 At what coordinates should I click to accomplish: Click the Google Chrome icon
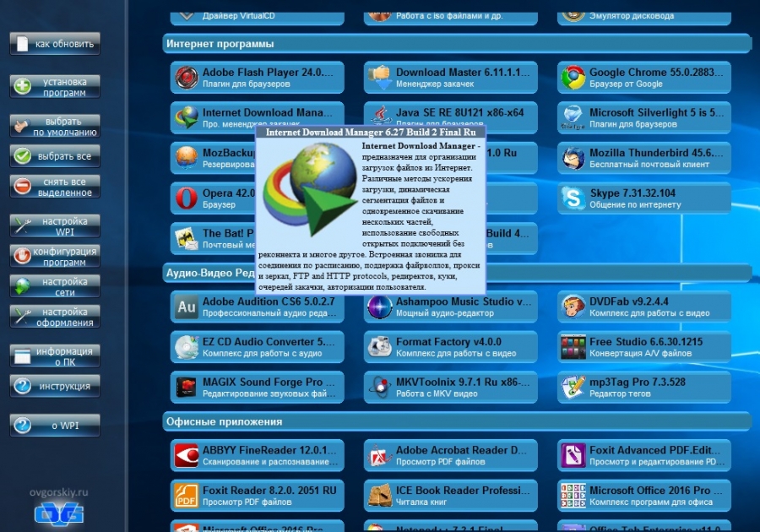tap(573, 78)
